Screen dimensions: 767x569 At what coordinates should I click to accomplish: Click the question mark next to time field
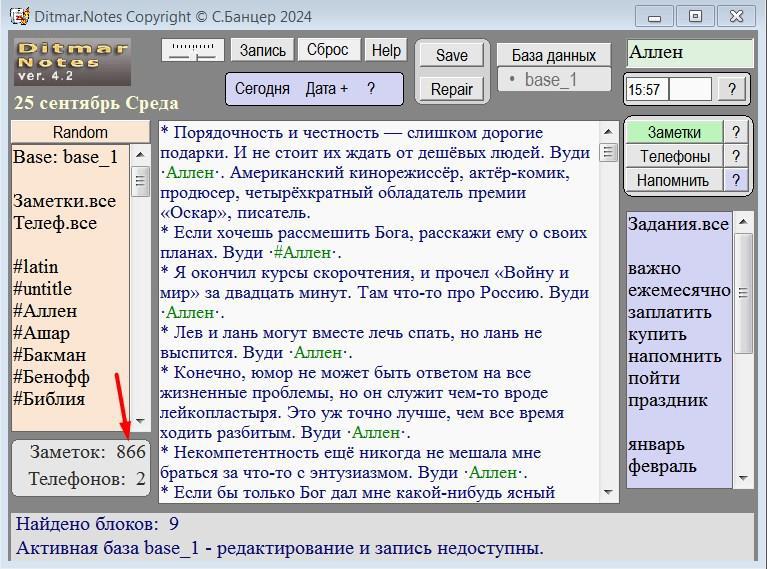732,89
